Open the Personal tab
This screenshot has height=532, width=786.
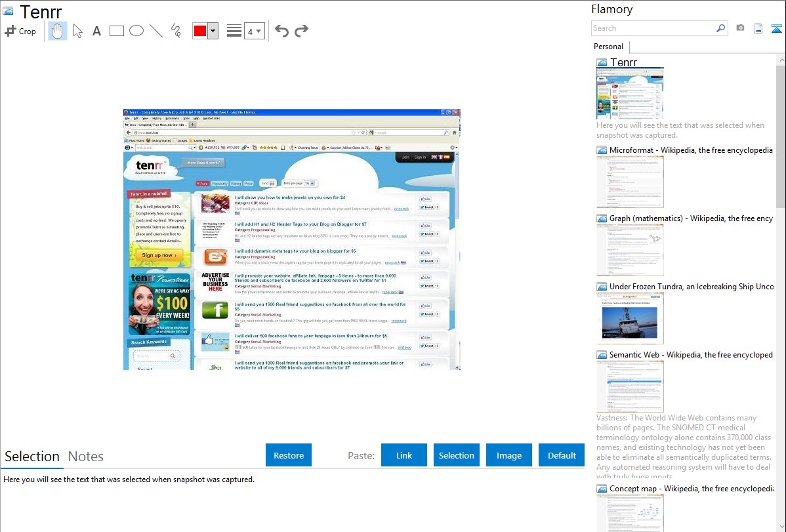point(608,47)
